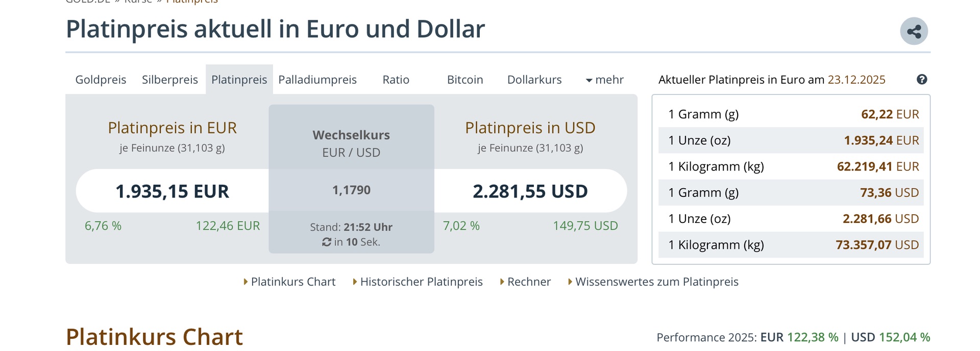Select the 1 Kilogramm 73.357,07 USD row
The height and width of the screenshot is (351, 980).
[x=791, y=245]
